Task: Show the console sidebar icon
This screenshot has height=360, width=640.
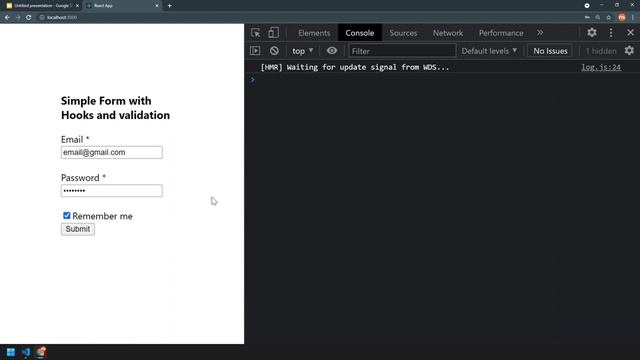Action: coord(255,51)
